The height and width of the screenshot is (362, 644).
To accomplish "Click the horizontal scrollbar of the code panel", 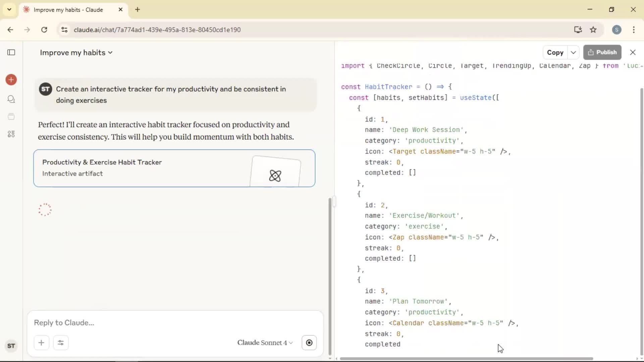I will [466, 359].
